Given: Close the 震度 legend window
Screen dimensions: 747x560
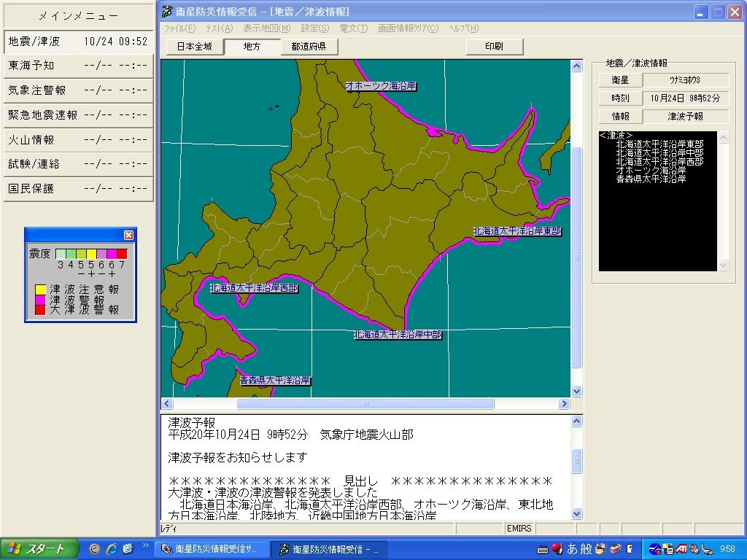Looking at the screenshot, I should [x=128, y=236].
